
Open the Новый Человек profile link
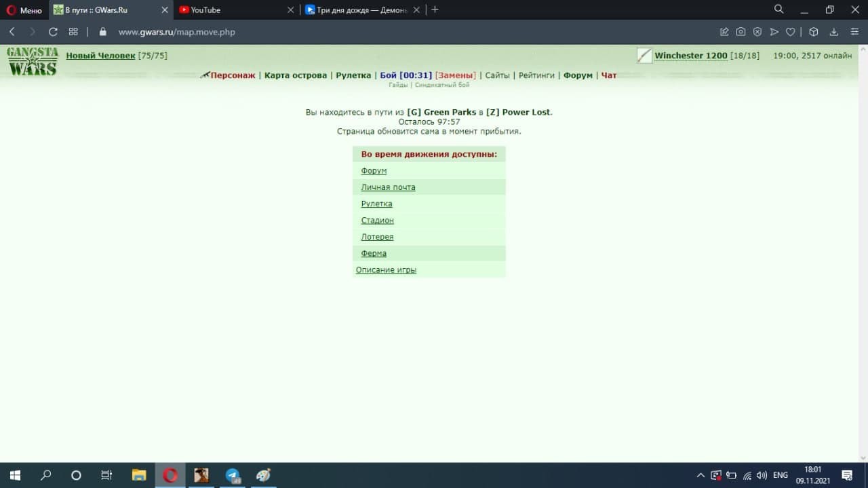(100, 56)
